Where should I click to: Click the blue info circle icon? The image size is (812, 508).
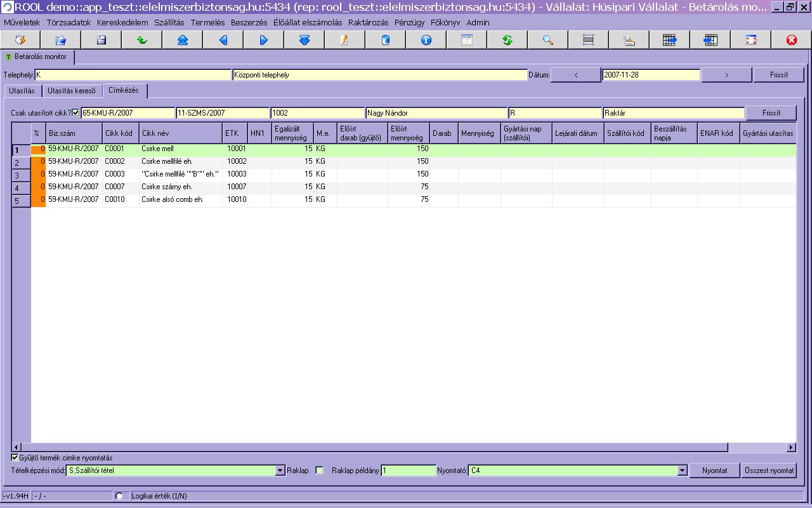pos(426,40)
